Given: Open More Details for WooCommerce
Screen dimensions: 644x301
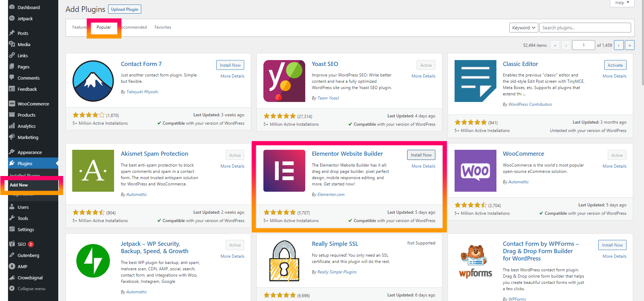Looking at the screenshot, I should coord(615,166).
